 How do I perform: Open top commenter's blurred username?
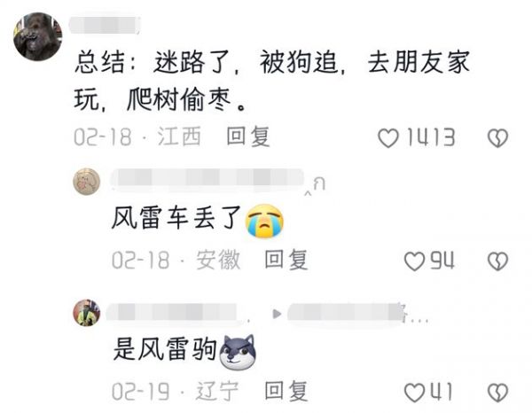point(105,24)
